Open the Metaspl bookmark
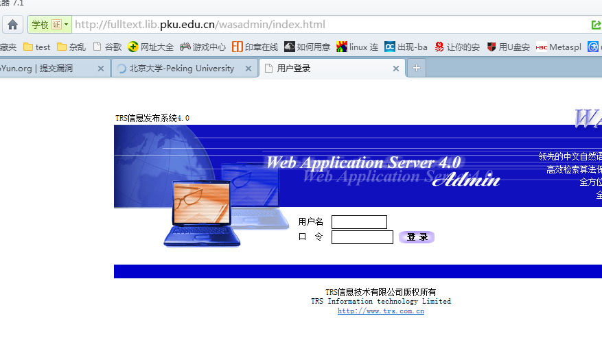 559,47
